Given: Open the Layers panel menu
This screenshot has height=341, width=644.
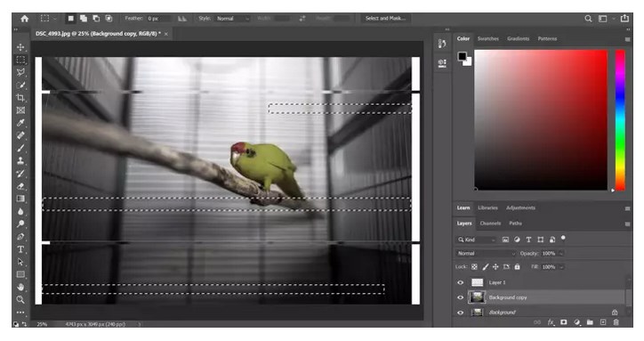Looking at the screenshot, I should tap(627, 224).
